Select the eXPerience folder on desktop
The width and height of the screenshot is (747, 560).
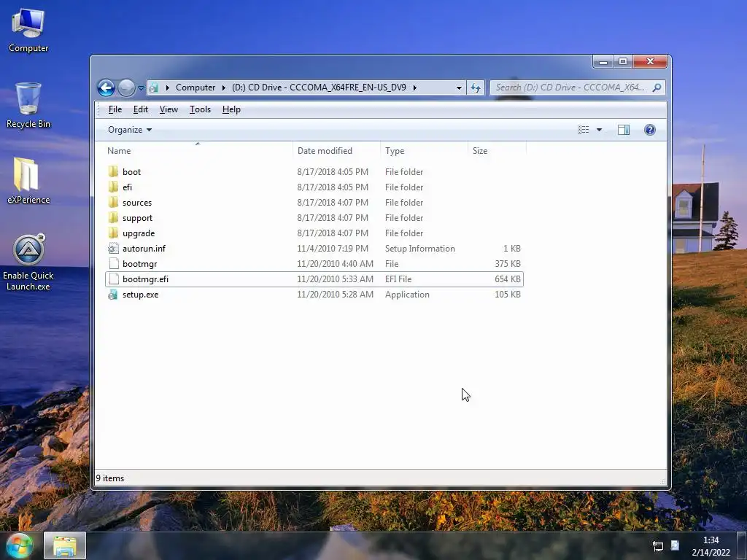tap(28, 181)
